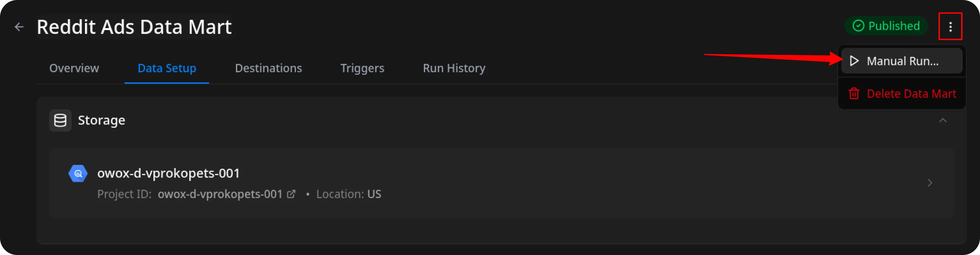The width and height of the screenshot is (980, 255).
Task: View the Run History tab
Action: click(454, 68)
